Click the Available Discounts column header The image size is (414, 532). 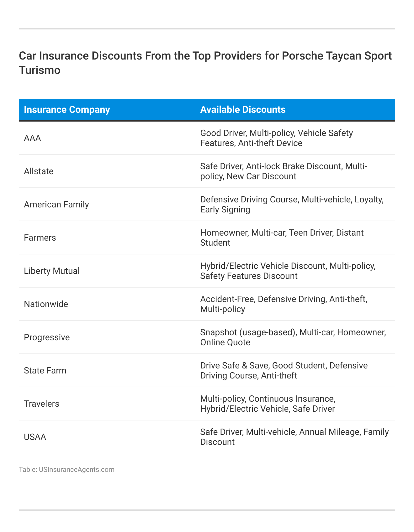(243, 110)
